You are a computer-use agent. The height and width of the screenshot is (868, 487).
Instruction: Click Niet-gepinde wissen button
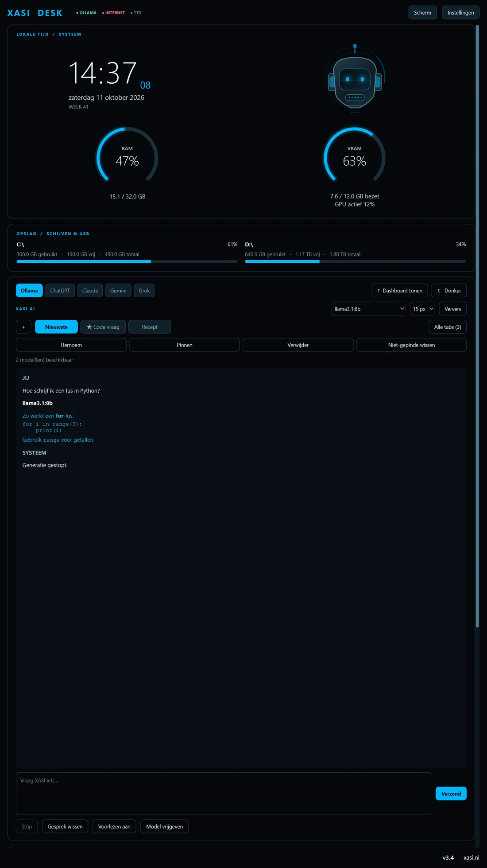411,345
